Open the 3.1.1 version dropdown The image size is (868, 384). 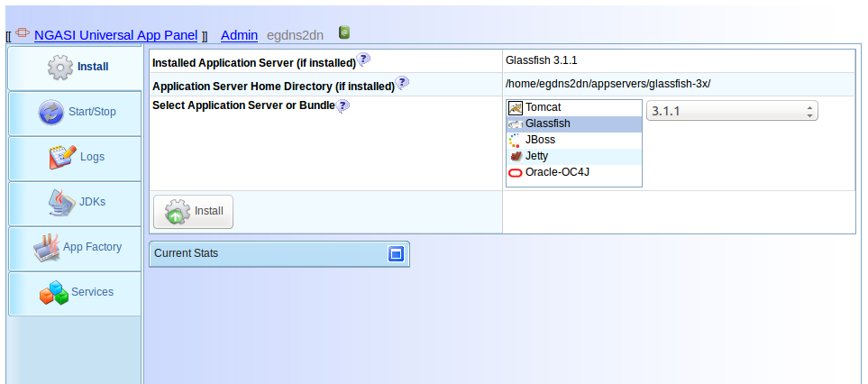point(732,111)
